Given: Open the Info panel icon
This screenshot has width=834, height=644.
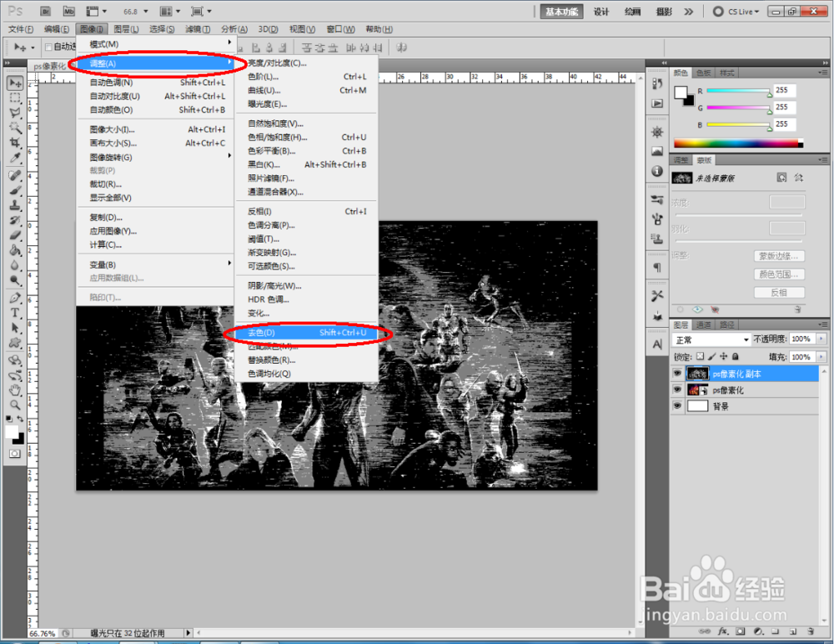Looking at the screenshot, I should tap(657, 171).
